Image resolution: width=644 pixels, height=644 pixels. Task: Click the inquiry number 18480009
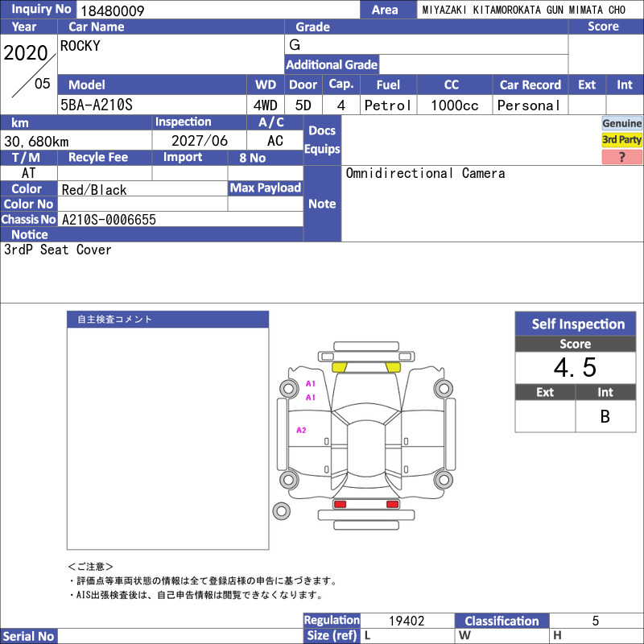112,10
